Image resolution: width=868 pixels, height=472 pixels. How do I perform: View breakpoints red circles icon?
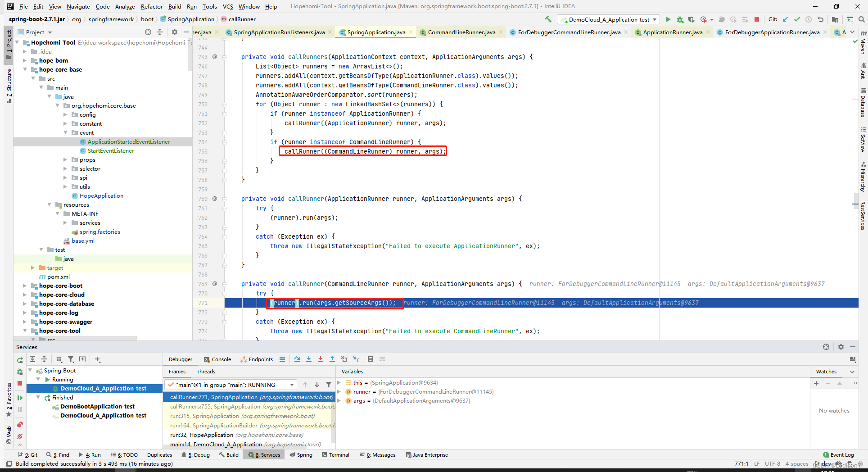coord(20,425)
